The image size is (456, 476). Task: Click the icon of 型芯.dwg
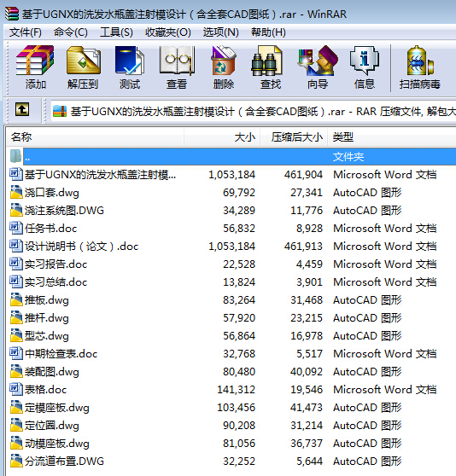pos(16,335)
